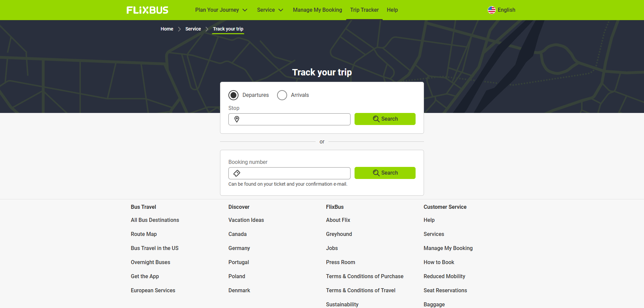Open the Greyhound link

pyautogui.click(x=339, y=234)
